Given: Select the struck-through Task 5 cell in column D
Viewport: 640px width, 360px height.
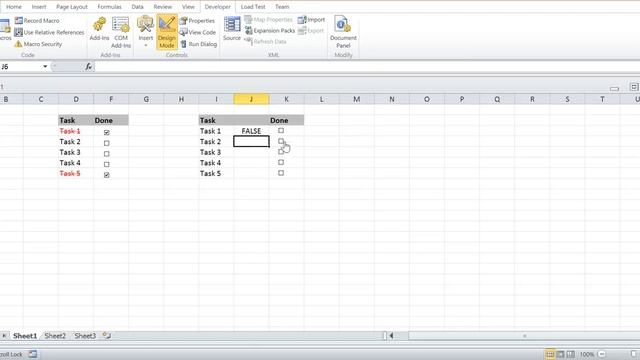Looking at the screenshot, I should pyautogui.click(x=76, y=173).
